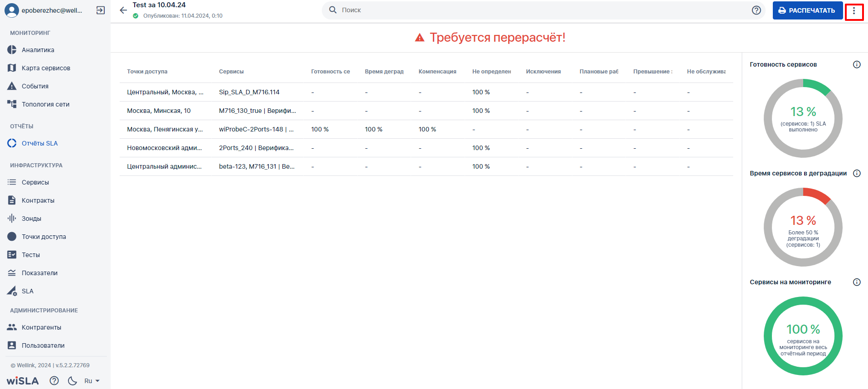Click the Контрагенты people icon
Screen dimensions: 868x389
pyautogui.click(x=12, y=327)
